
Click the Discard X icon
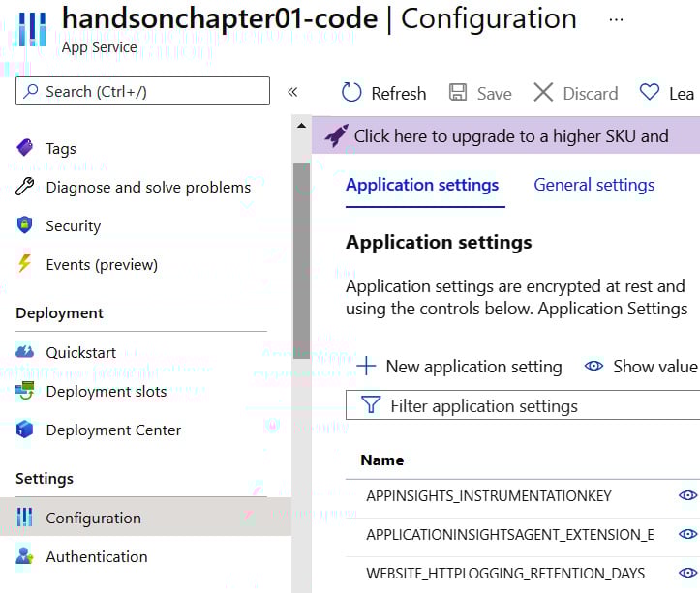click(543, 92)
